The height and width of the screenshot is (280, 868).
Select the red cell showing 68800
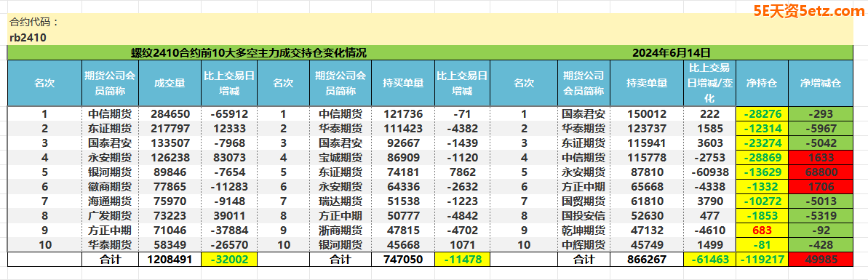click(820, 172)
